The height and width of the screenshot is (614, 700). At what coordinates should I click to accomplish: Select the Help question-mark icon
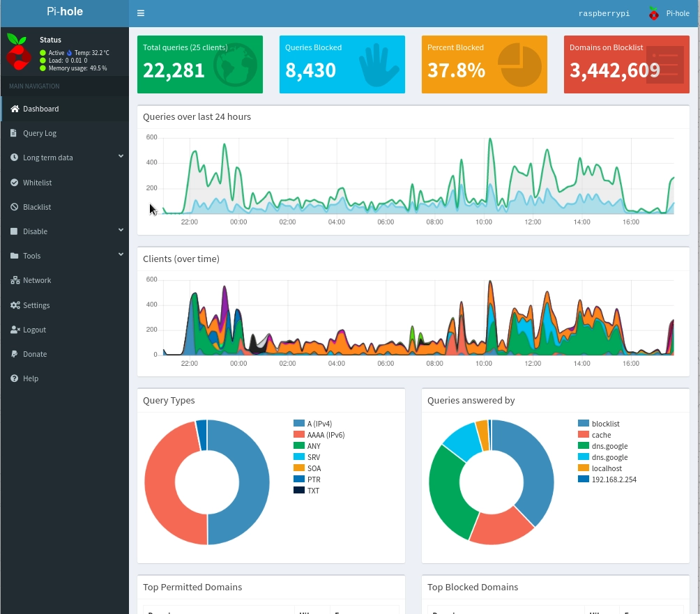13,378
